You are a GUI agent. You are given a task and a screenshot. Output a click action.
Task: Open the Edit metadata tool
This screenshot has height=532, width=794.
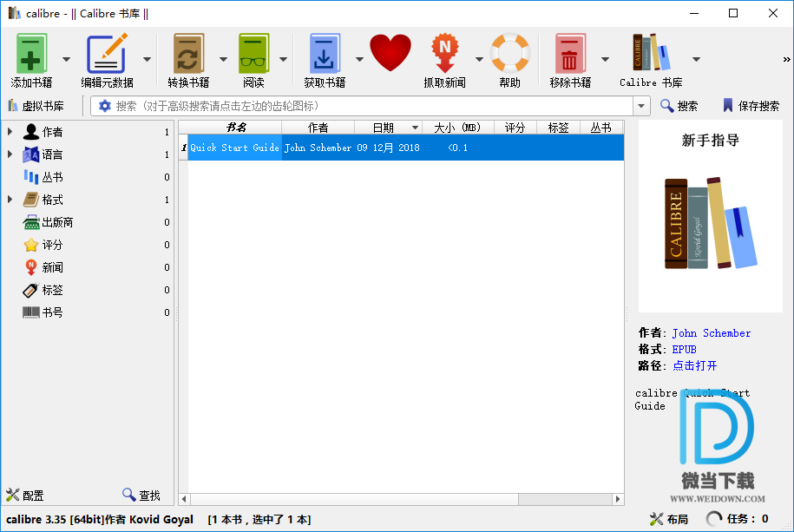(107, 55)
